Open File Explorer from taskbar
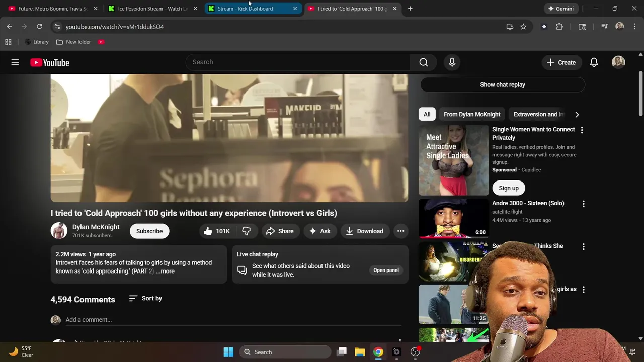Viewport: 644px width, 362px height. tap(360, 352)
